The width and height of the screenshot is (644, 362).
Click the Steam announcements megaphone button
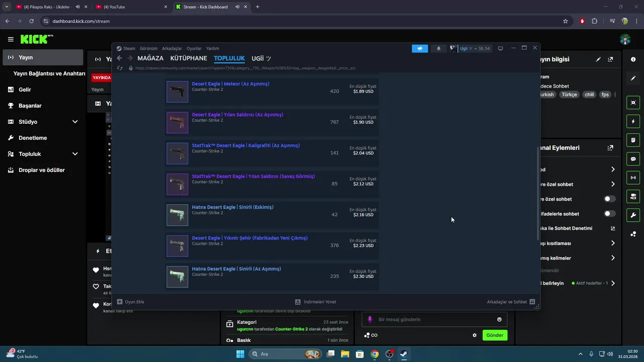[x=420, y=49]
